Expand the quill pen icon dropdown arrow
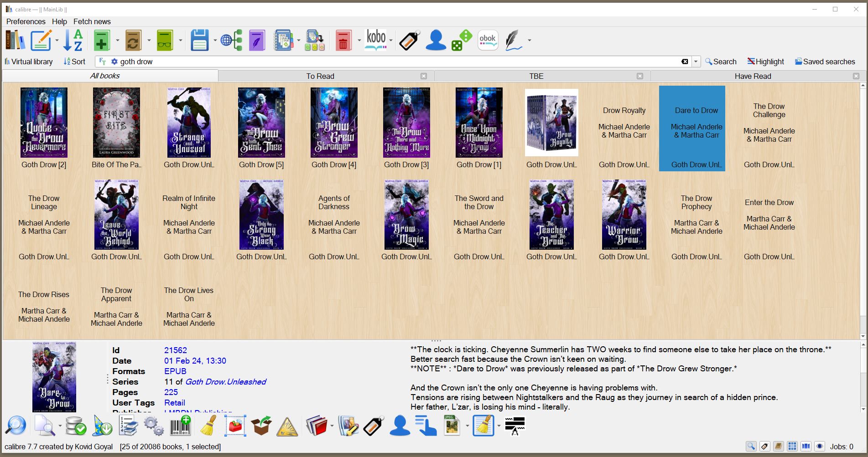Screen dimensions: 868x457 (x=529, y=41)
